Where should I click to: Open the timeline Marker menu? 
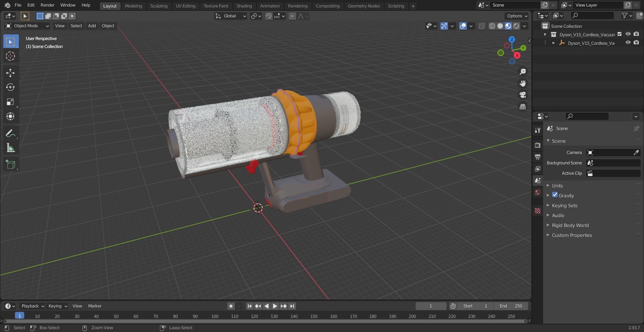pos(95,306)
